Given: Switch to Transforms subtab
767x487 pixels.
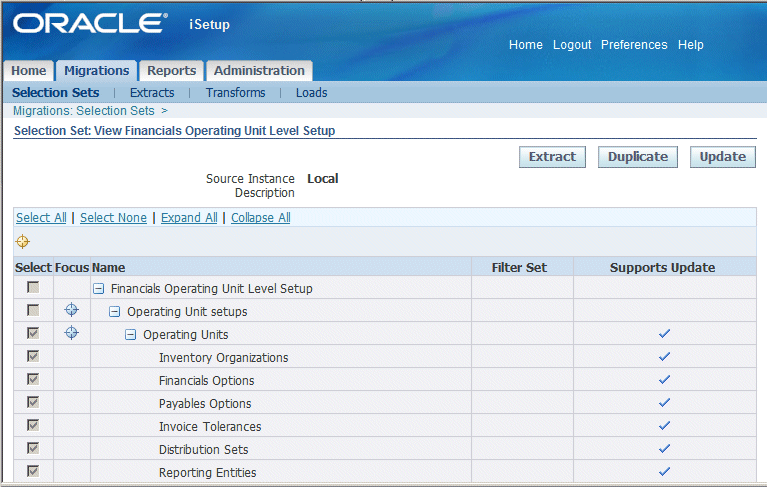Looking at the screenshot, I should pos(235,92).
